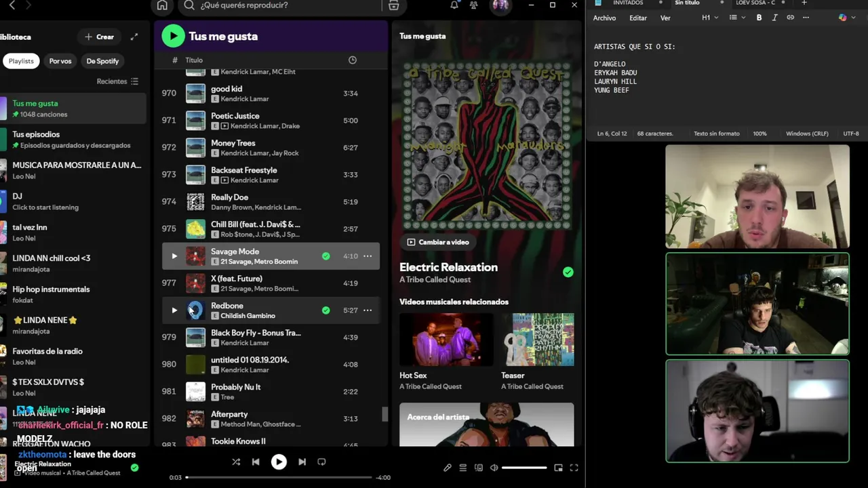Go back with the Spotify back arrow

pos(12,5)
